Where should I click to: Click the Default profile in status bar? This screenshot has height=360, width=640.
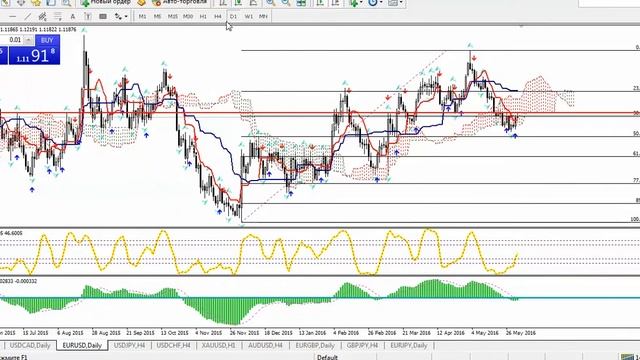327,357
